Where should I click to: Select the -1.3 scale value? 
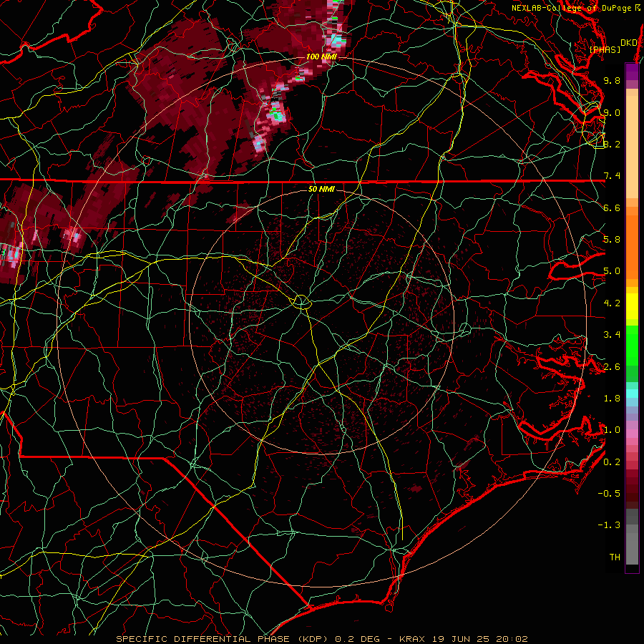(x=609, y=525)
